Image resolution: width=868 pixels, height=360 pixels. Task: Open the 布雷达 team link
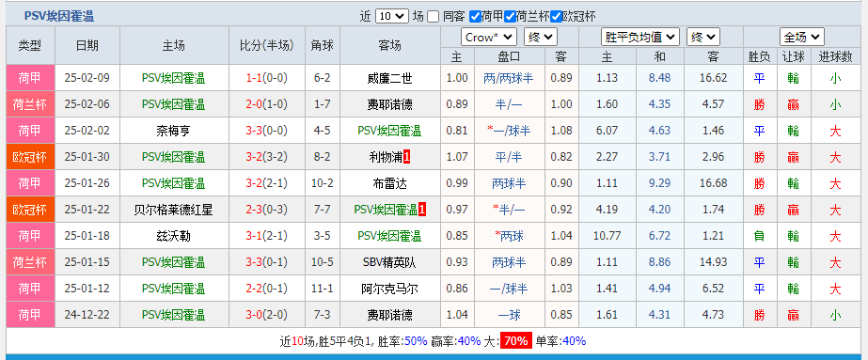(389, 183)
